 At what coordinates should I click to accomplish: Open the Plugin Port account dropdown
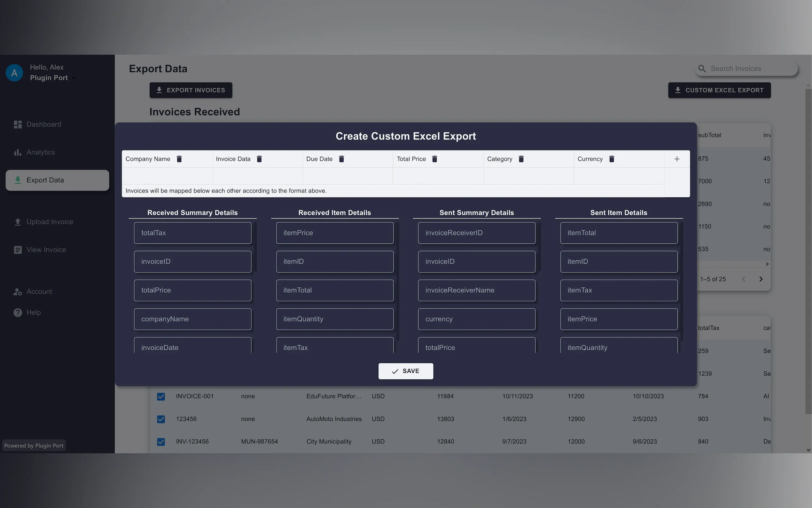pyautogui.click(x=74, y=78)
